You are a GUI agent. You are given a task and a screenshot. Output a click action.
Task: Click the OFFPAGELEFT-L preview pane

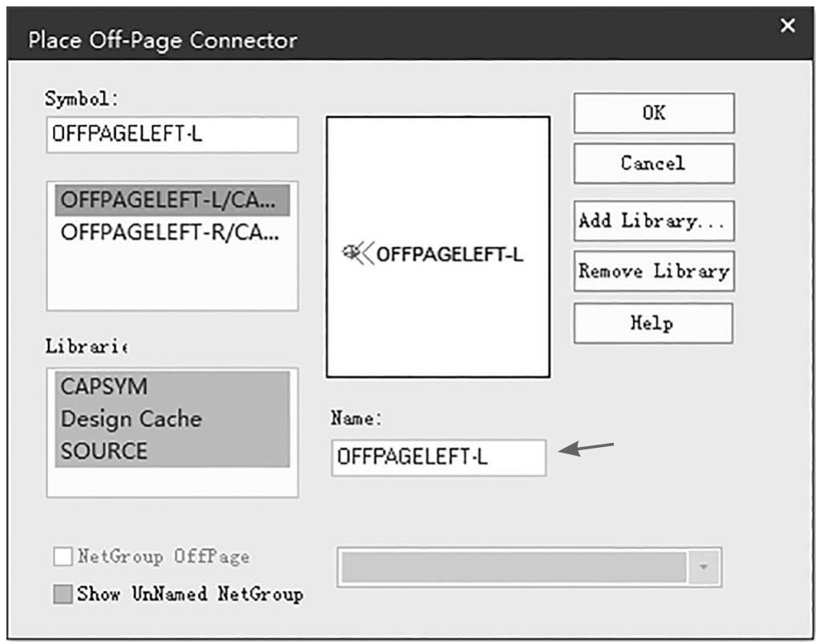tap(438, 247)
